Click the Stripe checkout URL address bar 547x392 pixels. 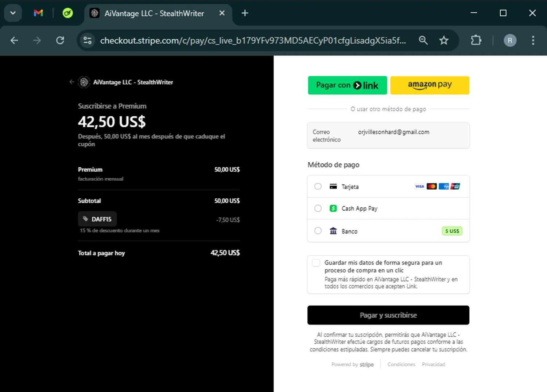(x=253, y=40)
